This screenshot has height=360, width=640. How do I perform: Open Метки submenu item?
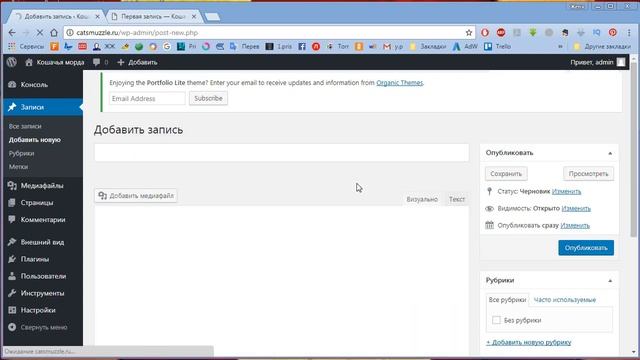pos(18,167)
